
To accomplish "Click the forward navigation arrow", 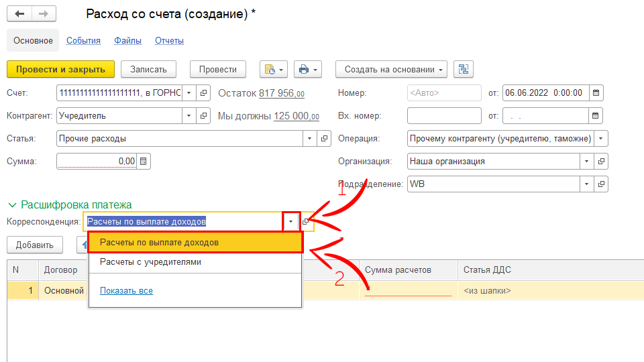I will pyautogui.click(x=44, y=14).
